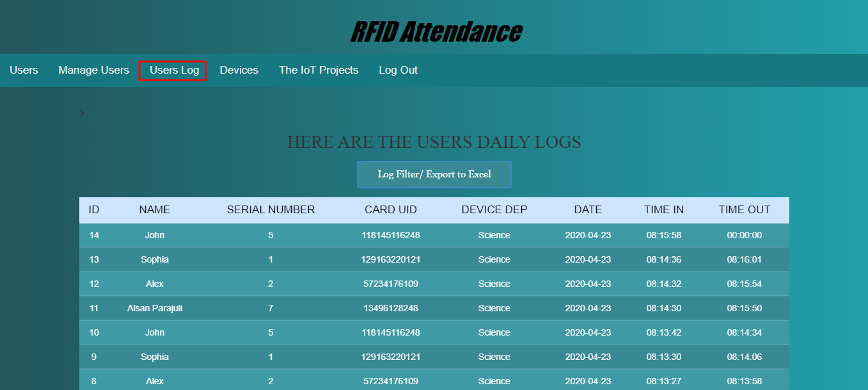The image size is (868, 390).
Task: Click the NAME column header
Action: [154, 210]
